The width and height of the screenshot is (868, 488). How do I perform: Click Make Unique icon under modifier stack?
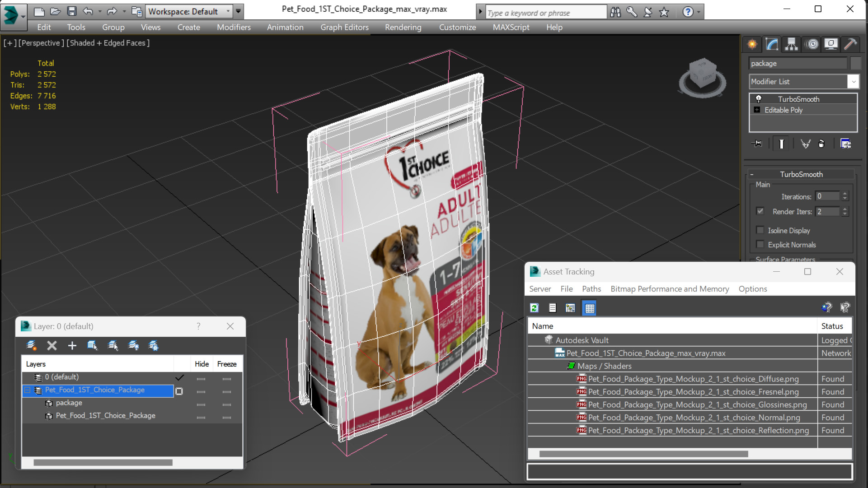(x=805, y=144)
